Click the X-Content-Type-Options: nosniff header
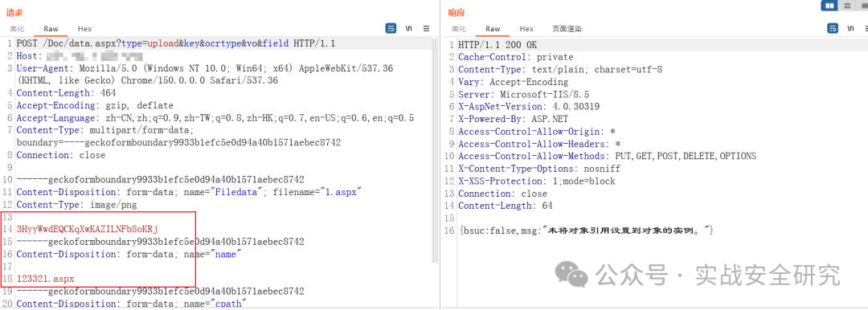The height and width of the screenshot is (310, 868). (x=540, y=169)
